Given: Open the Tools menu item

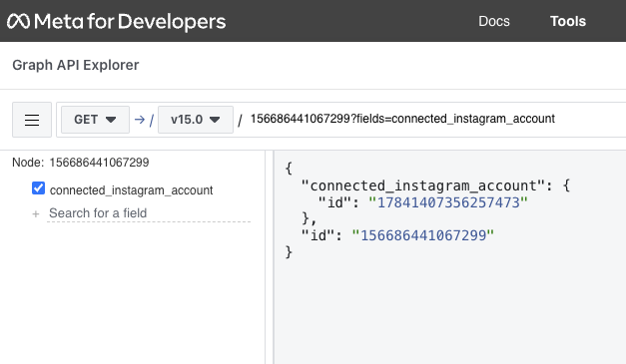Looking at the screenshot, I should [x=568, y=21].
